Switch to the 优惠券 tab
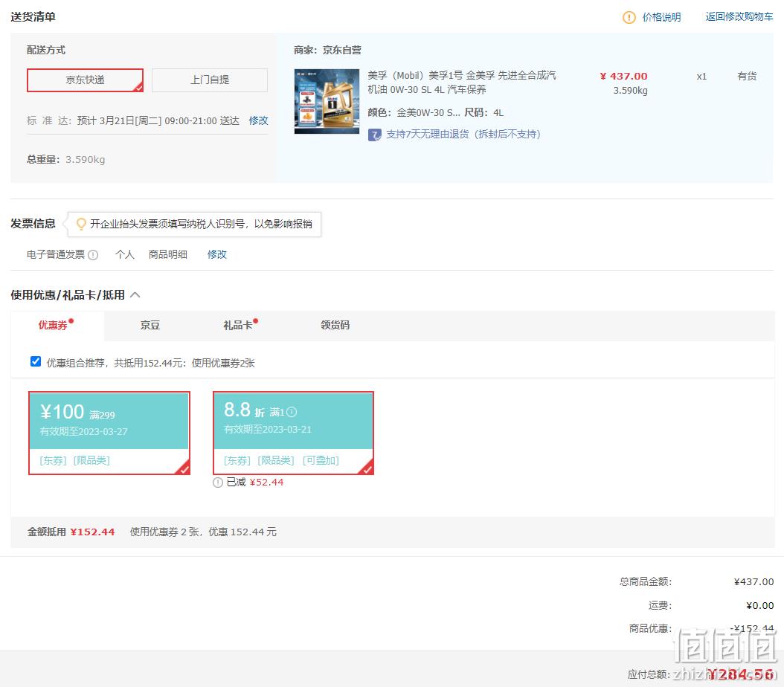 click(53, 325)
